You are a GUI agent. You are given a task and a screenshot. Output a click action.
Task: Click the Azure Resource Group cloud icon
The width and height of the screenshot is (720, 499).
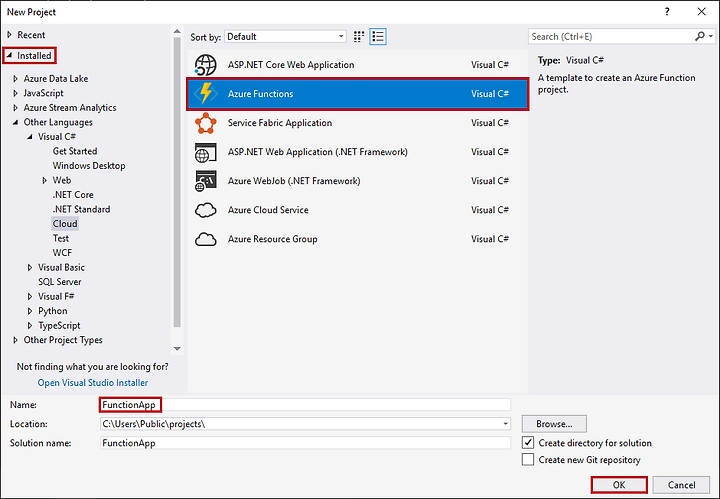point(205,239)
